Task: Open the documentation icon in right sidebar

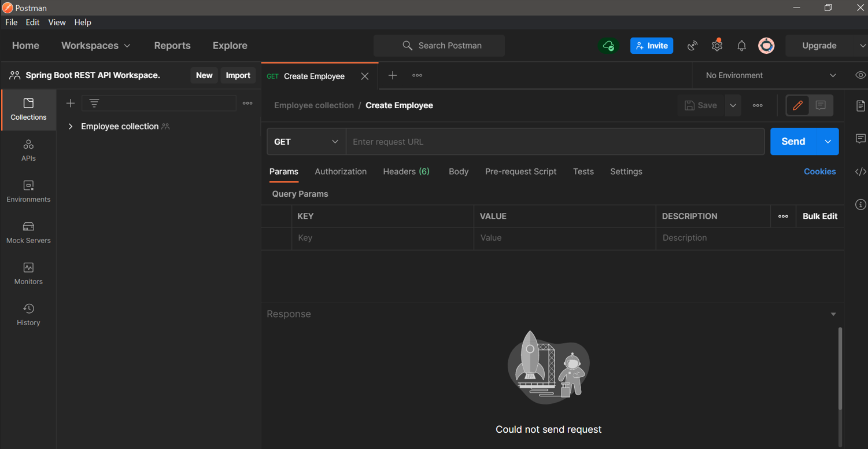Action: [x=860, y=106]
